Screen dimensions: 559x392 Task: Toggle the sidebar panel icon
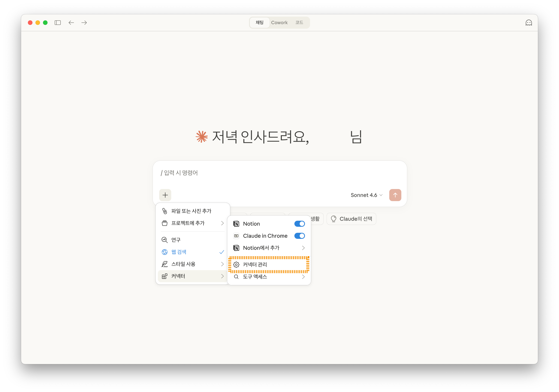coord(58,22)
